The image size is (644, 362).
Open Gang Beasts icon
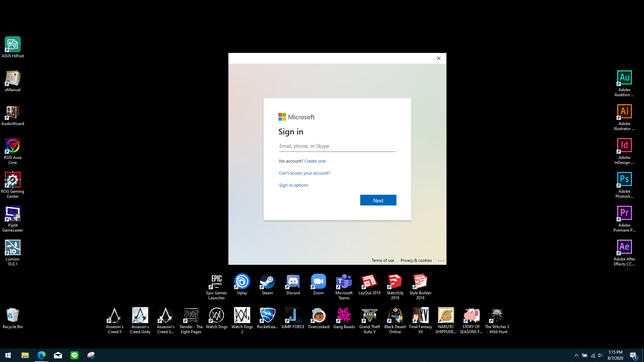click(x=344, y=318)
